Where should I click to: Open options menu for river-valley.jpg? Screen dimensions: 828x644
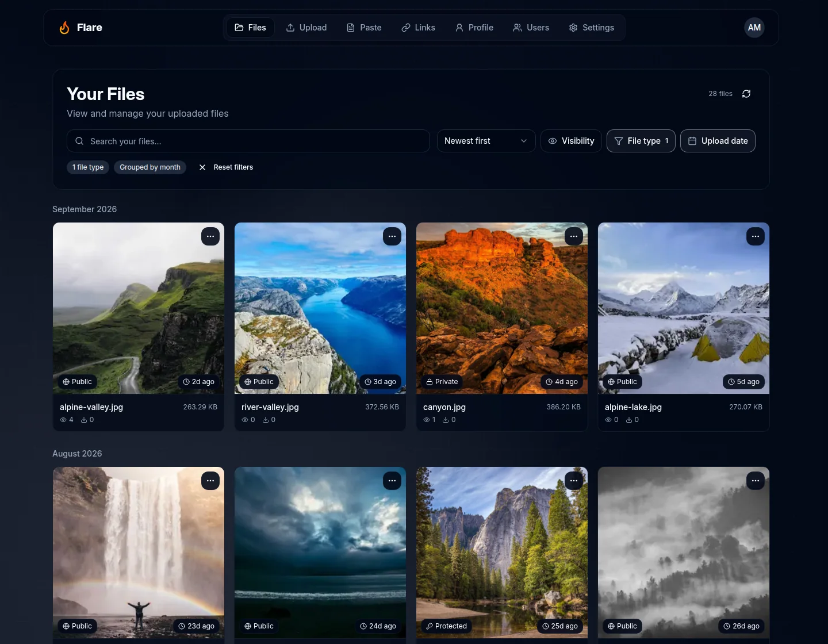click(392, 236)
